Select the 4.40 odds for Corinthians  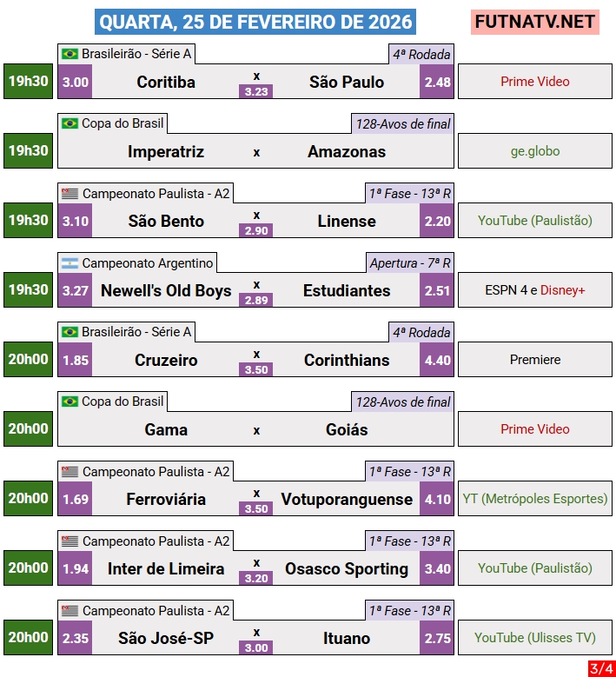pyautogui.click(x=437, y=360)
